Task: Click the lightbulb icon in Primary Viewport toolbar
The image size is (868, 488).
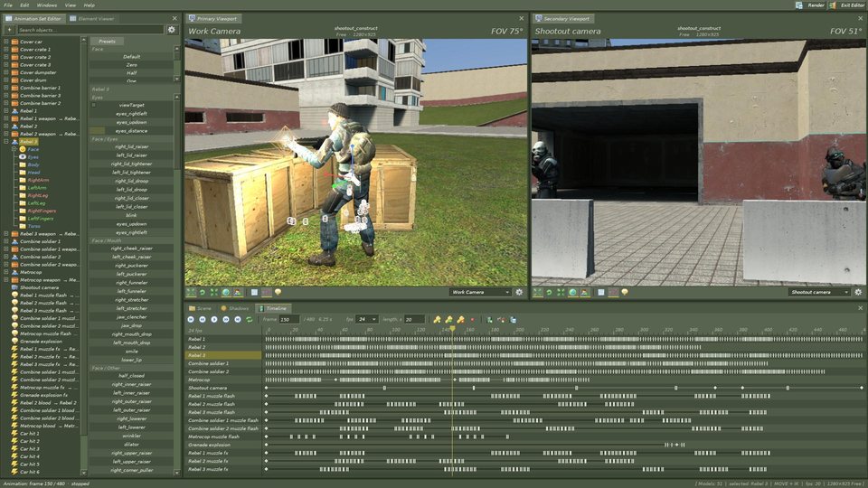Action: pos(278,292)
